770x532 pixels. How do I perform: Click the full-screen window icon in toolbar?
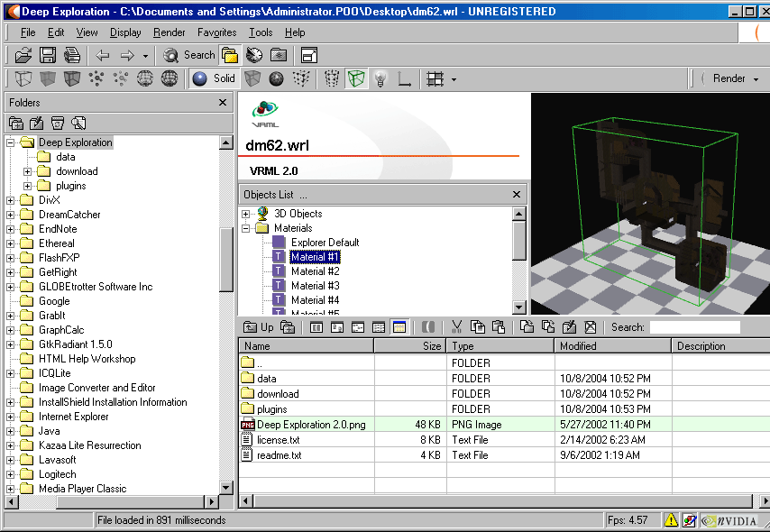tap(309, 55)
